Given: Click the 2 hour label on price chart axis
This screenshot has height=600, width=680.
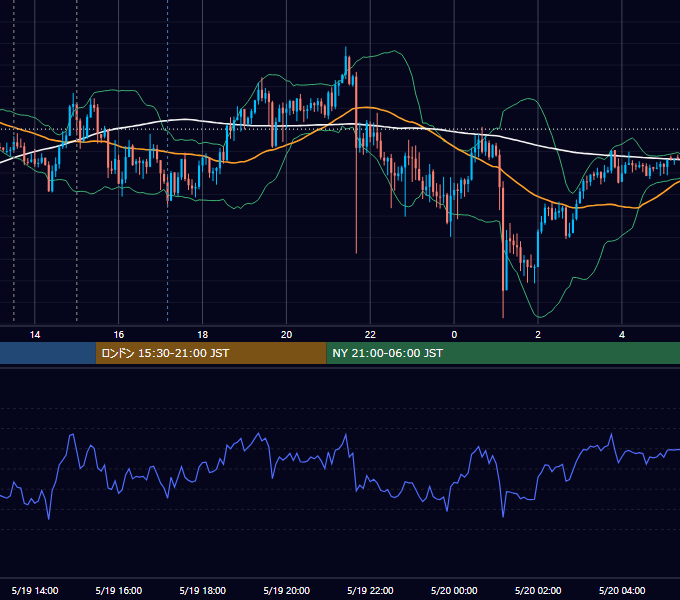Looking at the screenshot, I should pyautogui.click(x=538, y=335).
